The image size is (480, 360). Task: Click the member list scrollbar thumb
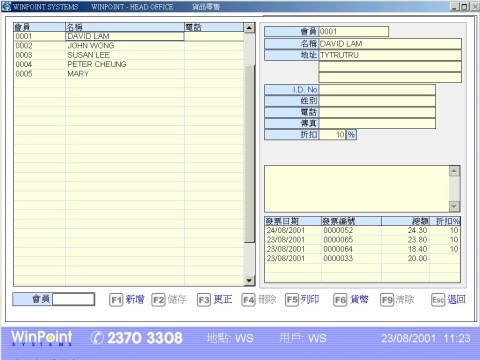249,154
